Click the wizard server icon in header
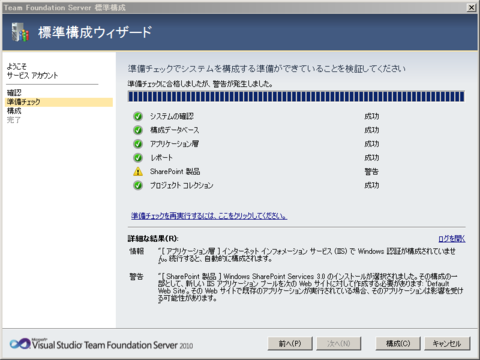This screenshot has height=360, width=480. click(x=20, y=32)
